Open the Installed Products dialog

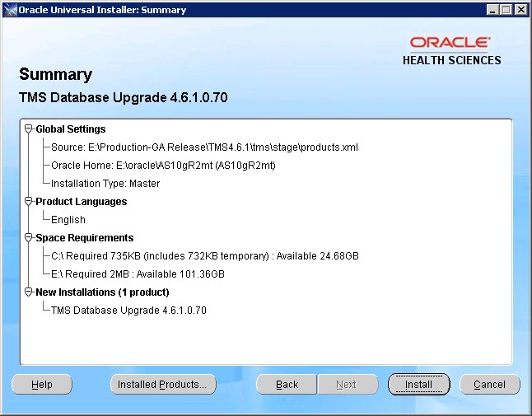tap(163, 385)
